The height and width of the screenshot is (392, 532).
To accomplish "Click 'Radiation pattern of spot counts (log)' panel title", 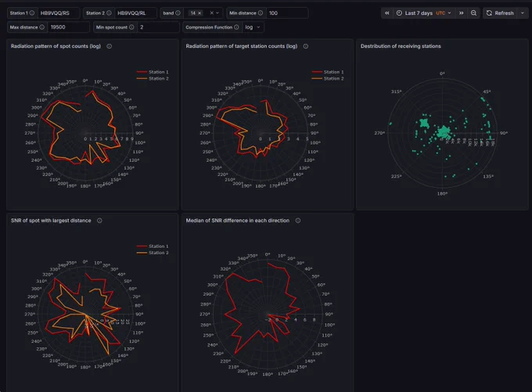I will coord(56,46).
